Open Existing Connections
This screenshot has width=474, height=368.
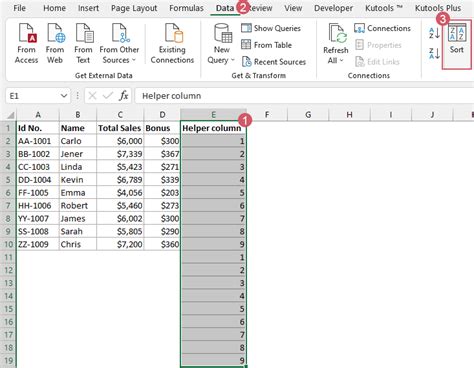[x=172, y=43]
